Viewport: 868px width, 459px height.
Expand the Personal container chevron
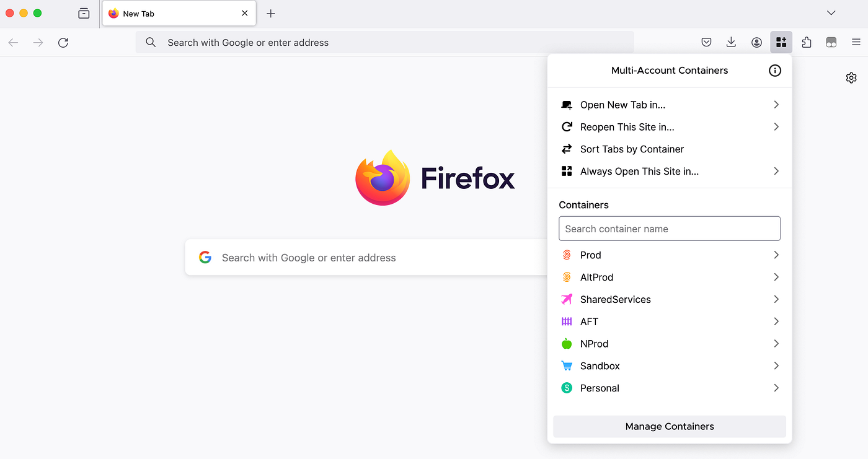[776, 388]
